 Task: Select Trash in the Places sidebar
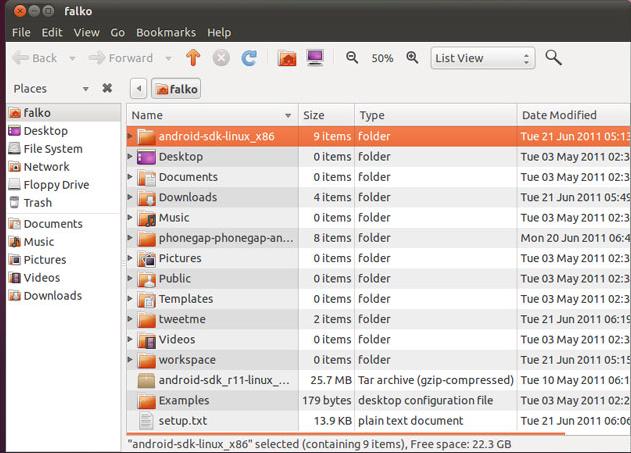(37, 203)
